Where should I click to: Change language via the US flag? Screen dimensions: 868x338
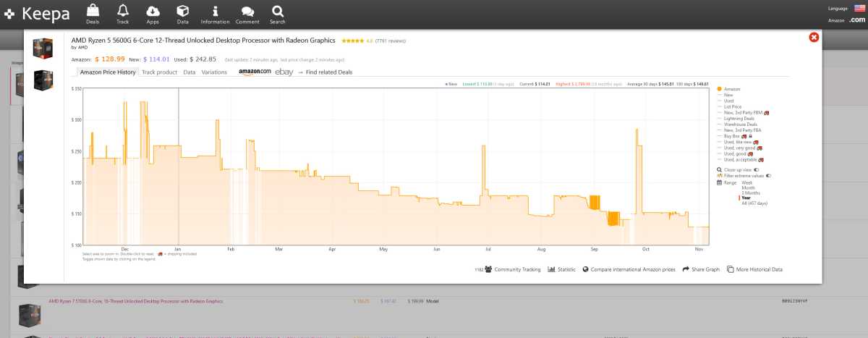(859, 8)
